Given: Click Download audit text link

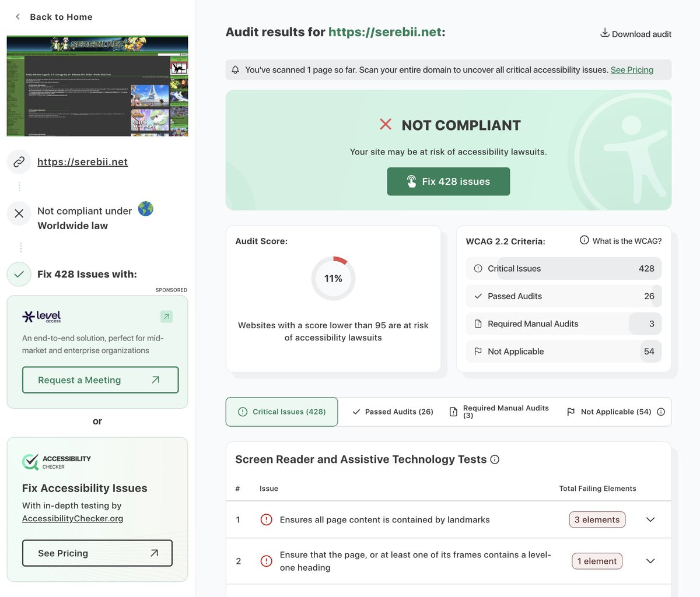Looking at the screenshot, I should [642, 34].
